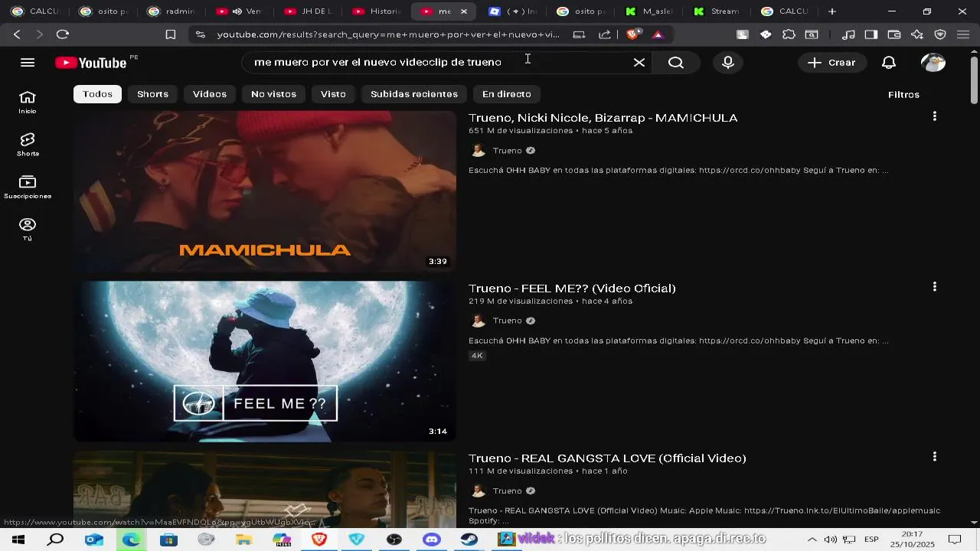
Task: Open the YouTube hamburger guide menu
Action: [28, 63]
